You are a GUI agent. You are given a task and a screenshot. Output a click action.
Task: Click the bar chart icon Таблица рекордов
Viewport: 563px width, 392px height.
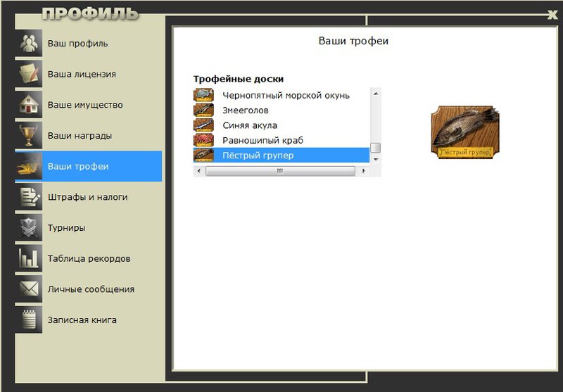(29, 258)
